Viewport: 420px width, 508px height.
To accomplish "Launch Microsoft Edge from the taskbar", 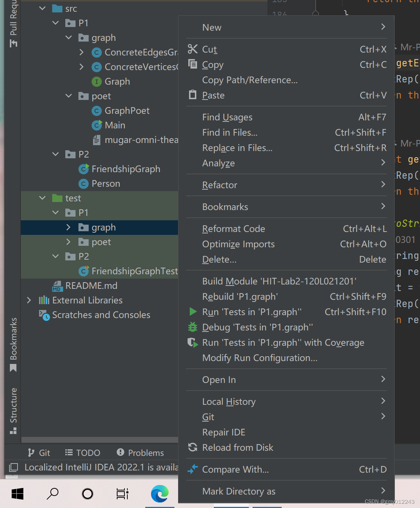I will [160, 494].
